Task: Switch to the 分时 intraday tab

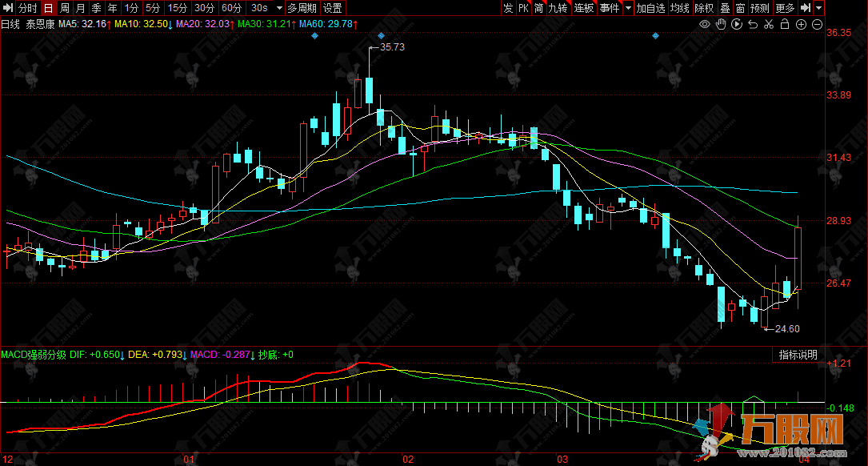Action: pyautogui.click(x=27, y=8)
